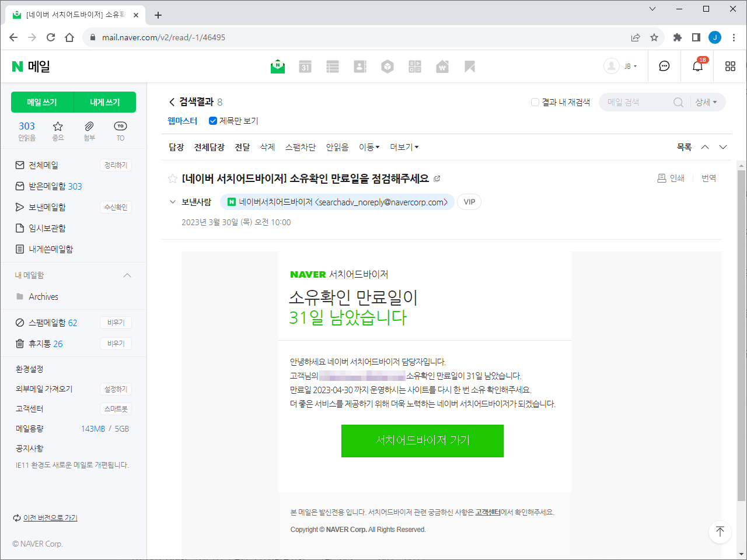
Task: Open the notifications bell with 18 badge
Action: tap(698, 65)
